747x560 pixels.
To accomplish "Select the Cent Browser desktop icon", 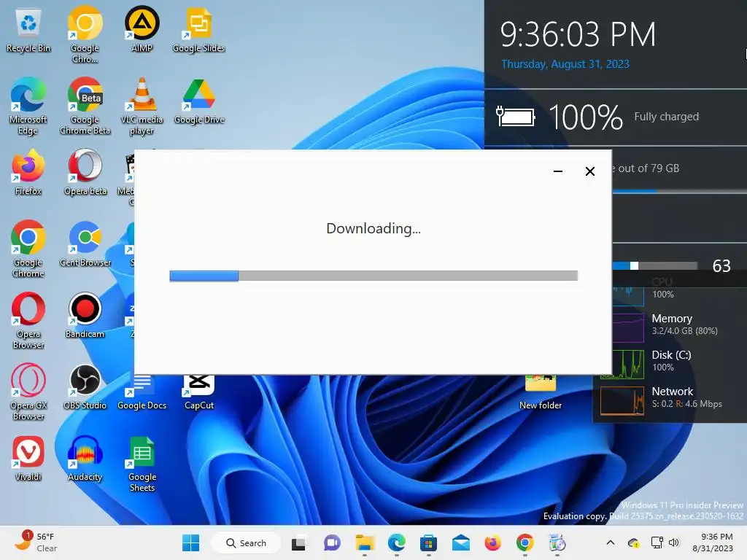I will coord(85,245).
